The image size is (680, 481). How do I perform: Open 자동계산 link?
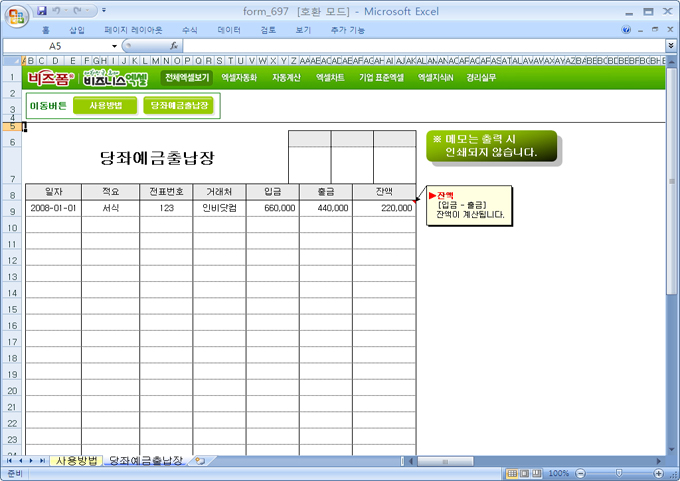coord(286,78)
